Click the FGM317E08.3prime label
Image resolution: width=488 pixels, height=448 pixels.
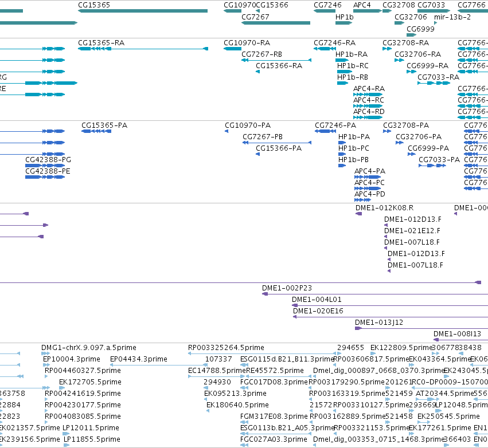[274, 416]
